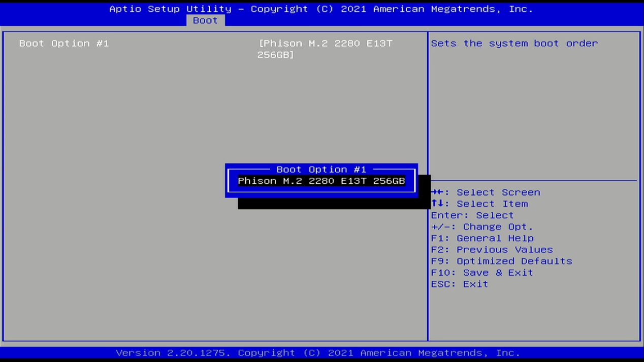Click ESC: Exit in the key legend
Image resolution: width=644 pixels, height=362 pixels.
[459, 284]
